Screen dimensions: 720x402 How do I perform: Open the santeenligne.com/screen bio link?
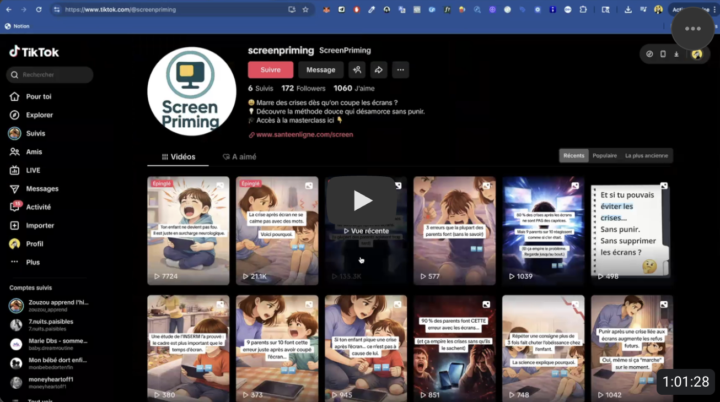(304, 134)
